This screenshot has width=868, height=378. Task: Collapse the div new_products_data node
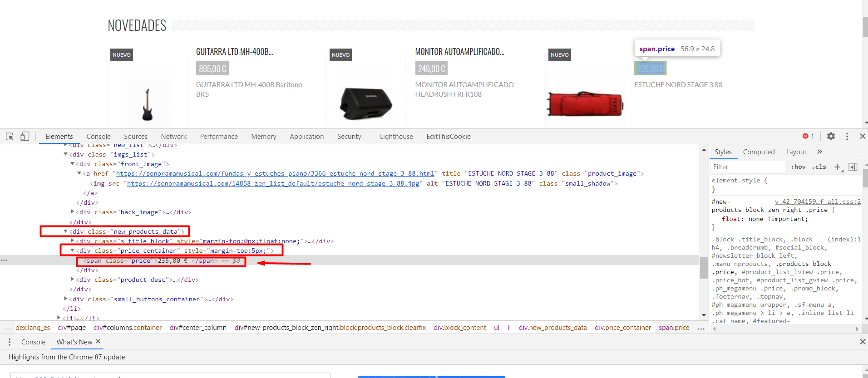65,231
